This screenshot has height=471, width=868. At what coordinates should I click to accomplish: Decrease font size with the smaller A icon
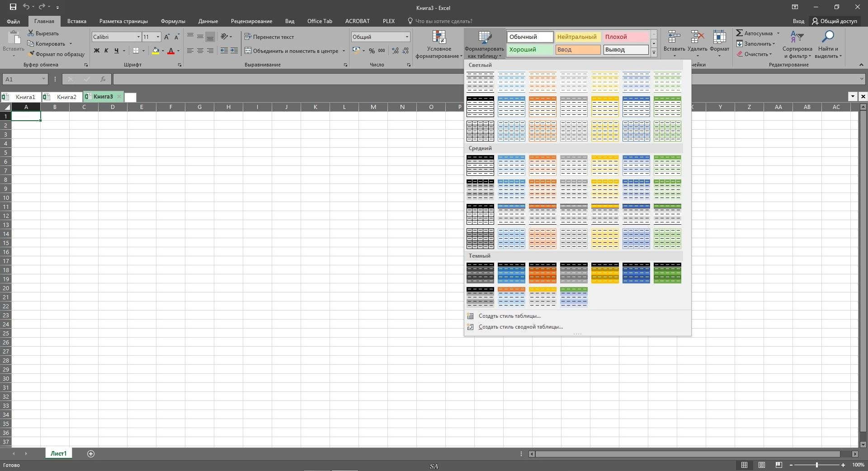coord(177,37)
